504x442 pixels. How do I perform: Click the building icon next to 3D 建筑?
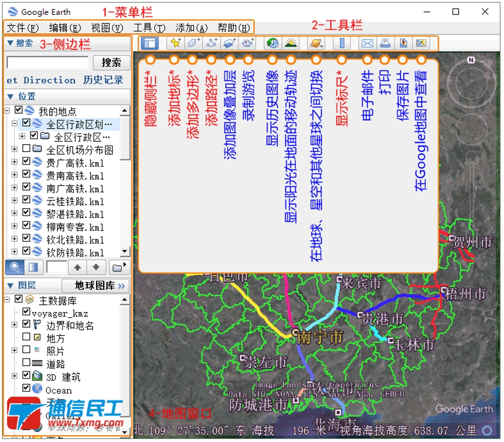tap(37, 376)
